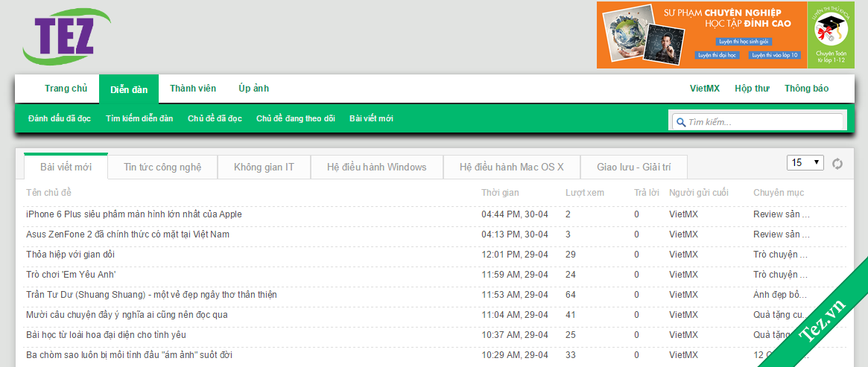Open the Asus ZenFone 2 thread

tap(127, 234)
